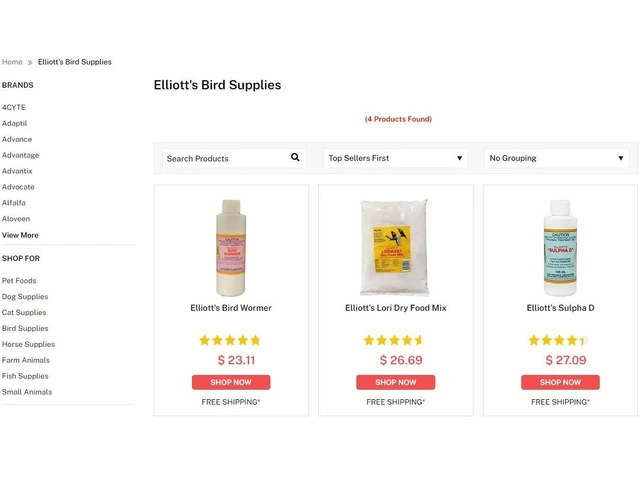This screenshot has width=640, height=480.
Task: Open the Elliott's Lori Dry Food Mix title
Action: point(395,308)
